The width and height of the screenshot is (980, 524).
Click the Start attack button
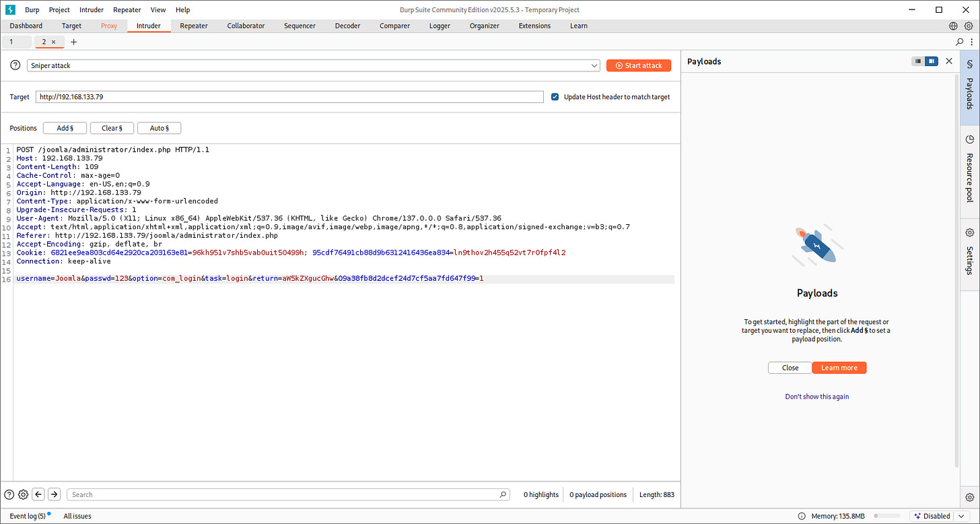coord(639,65)
